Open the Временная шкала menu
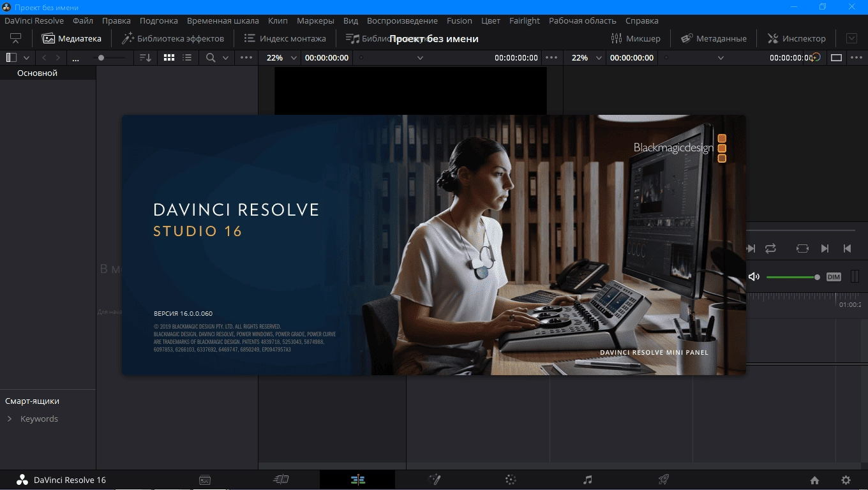Viewport: 868px width, 490px height. click(223, 20)
